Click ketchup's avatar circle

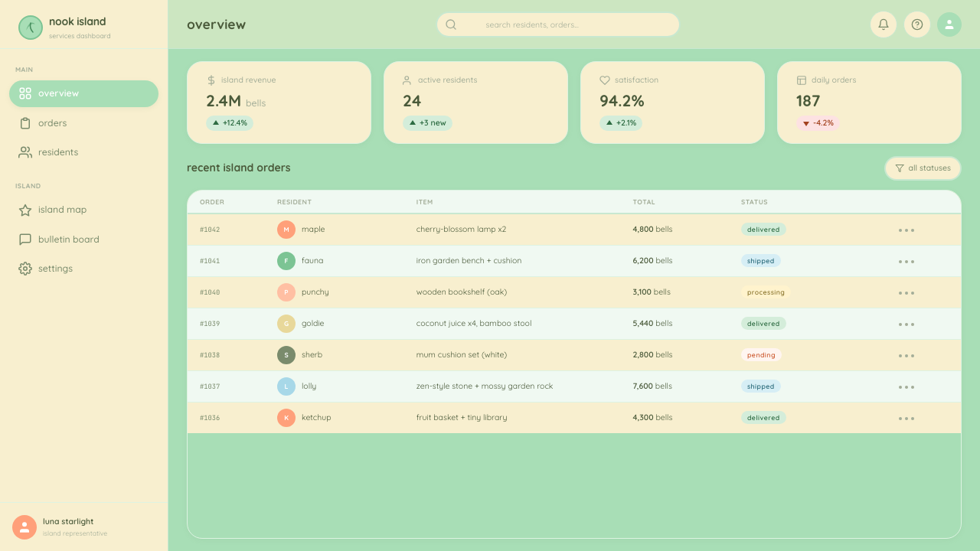pos(286,418)
